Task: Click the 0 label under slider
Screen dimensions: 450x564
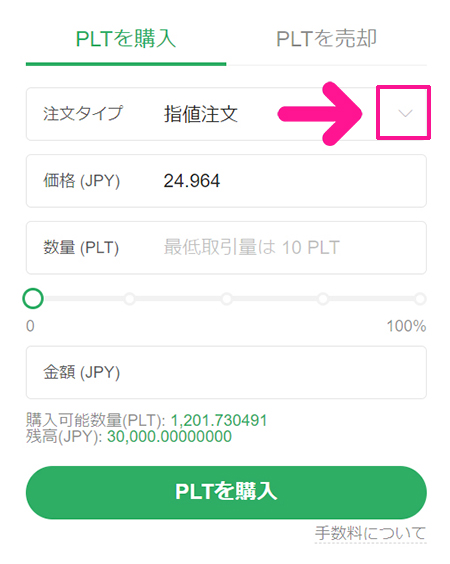Action: [x=30, y=326]
